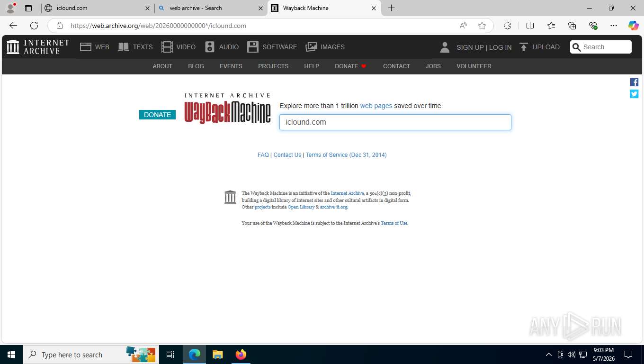Click the taskbar search box

click(x=90, y=355)
